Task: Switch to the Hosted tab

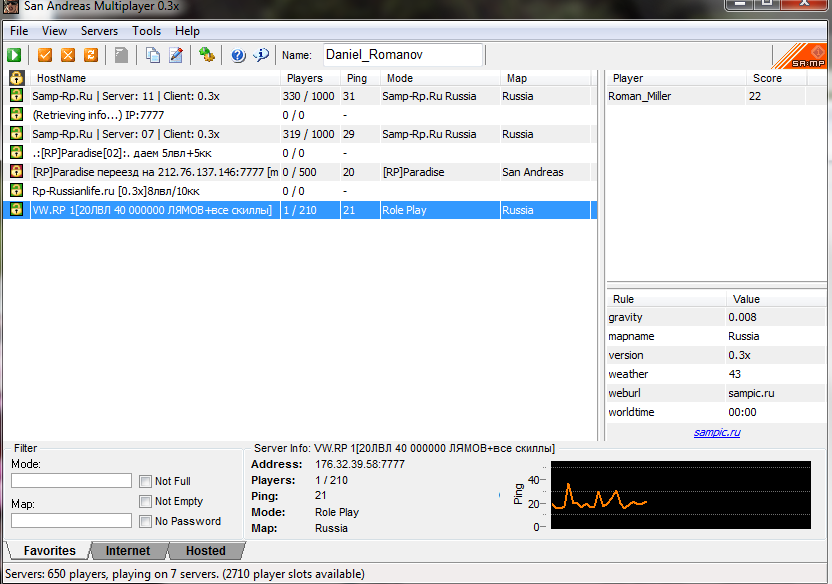Action: [x=206, y=551]
